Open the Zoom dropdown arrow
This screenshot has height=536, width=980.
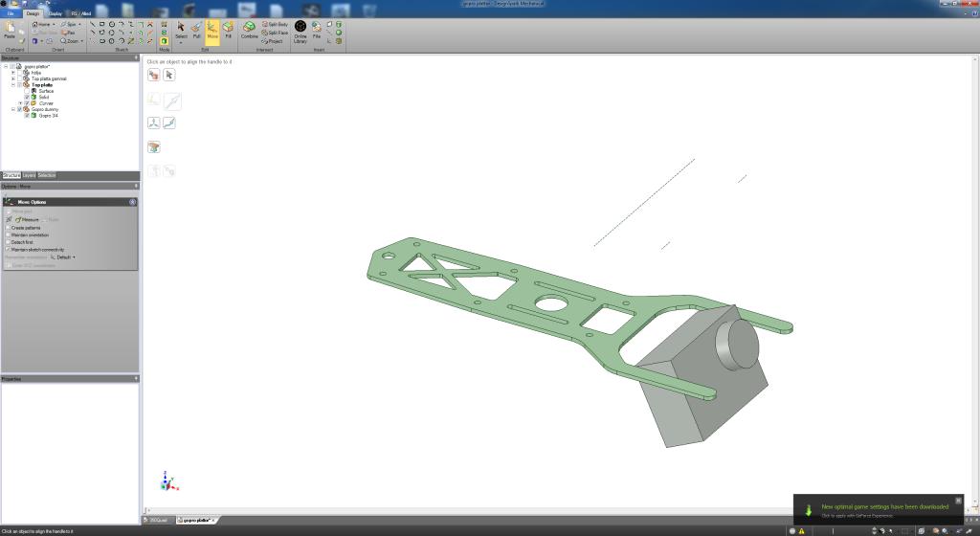point(82,41)
